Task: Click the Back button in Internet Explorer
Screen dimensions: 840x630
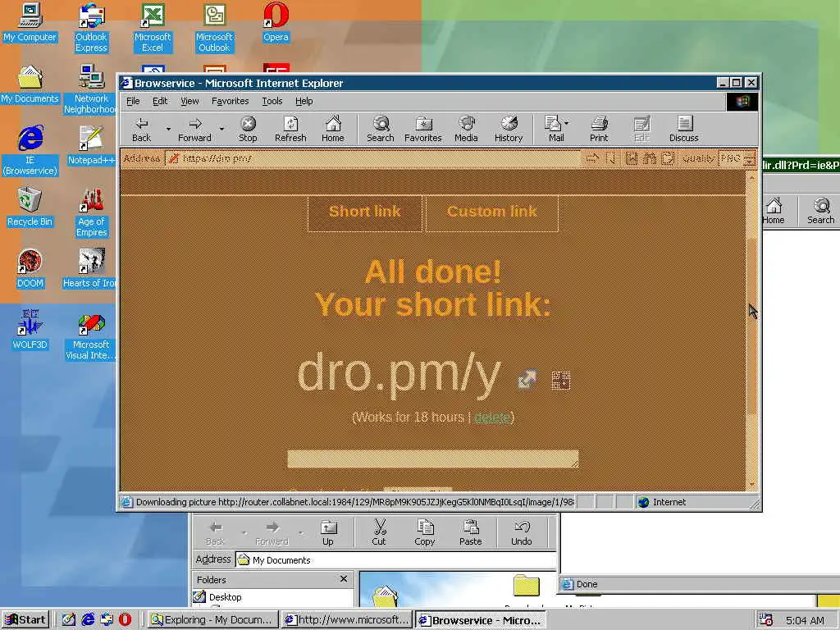Action: (141, 129)
